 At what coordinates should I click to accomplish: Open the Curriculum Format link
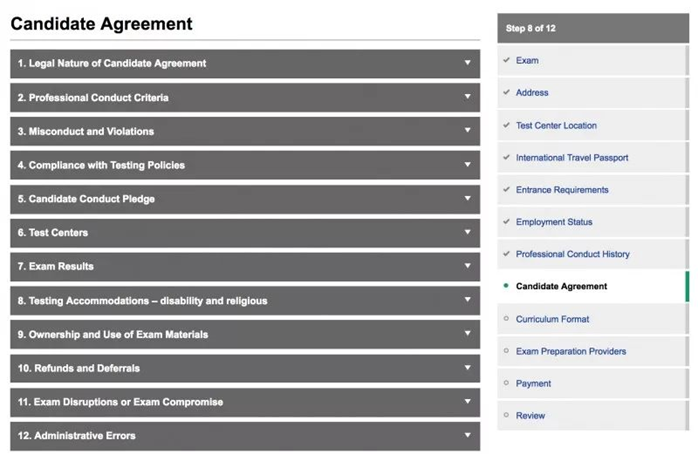point(552,320)
